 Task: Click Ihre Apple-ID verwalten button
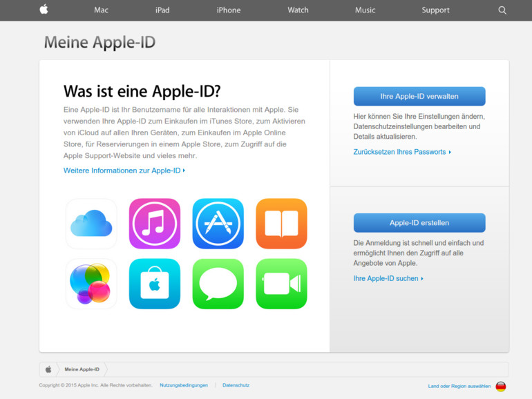pos(419,96)
